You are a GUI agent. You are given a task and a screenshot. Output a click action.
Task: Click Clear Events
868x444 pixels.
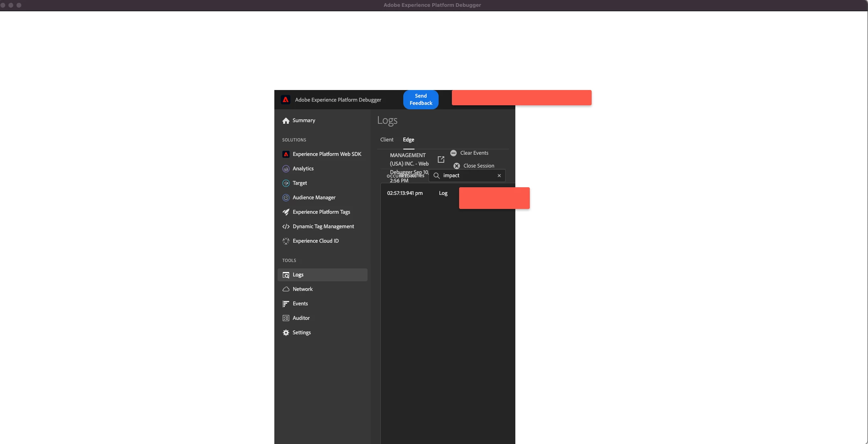tap(470, 153)
